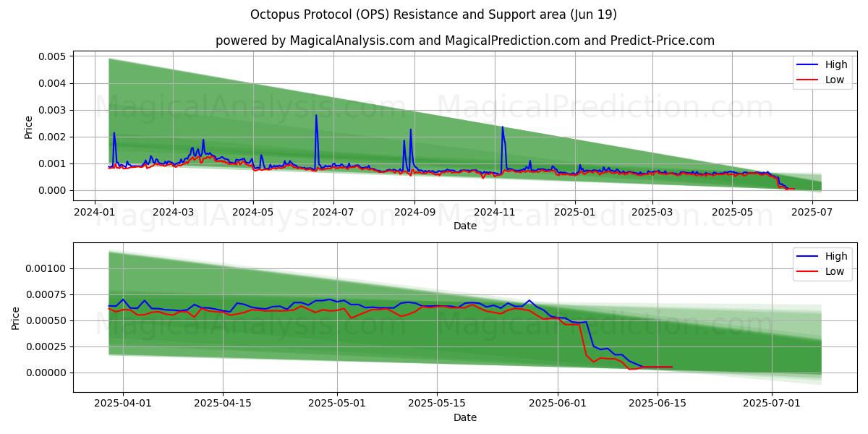The image size is (868, 434).
Task: Click the '0.00025' price tick on the bottom chart
Action: (x=46, y=346)
